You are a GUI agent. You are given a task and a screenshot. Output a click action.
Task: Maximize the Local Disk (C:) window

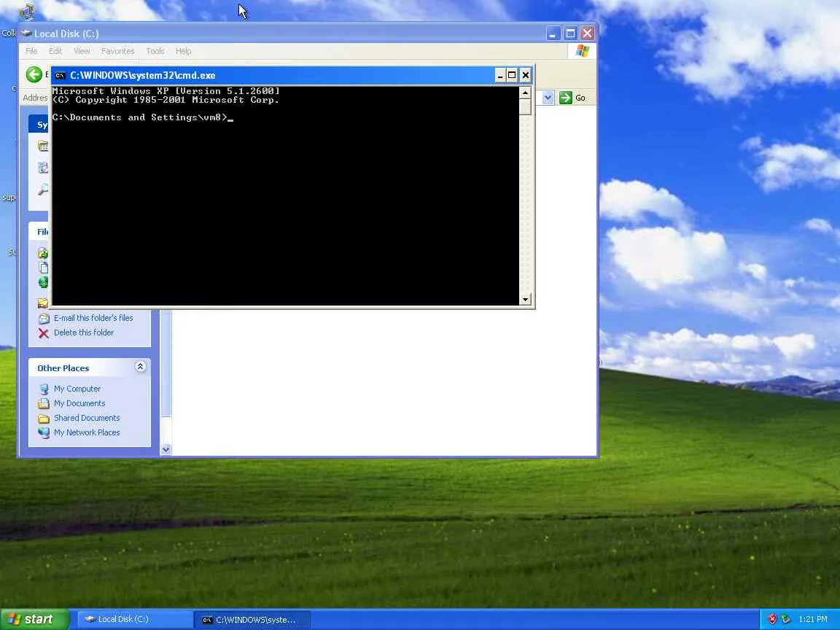point(570,34)
